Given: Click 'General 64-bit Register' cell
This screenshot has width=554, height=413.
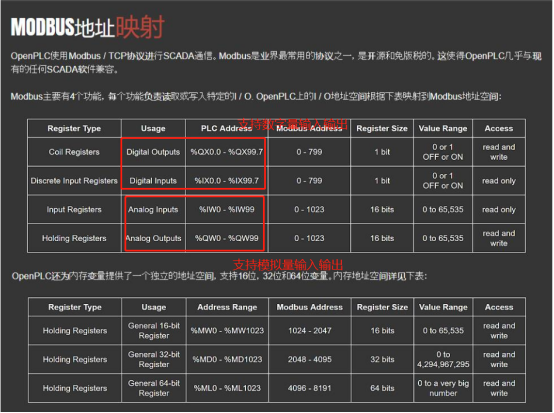Looking at the screenshot, I should (154, 388).
